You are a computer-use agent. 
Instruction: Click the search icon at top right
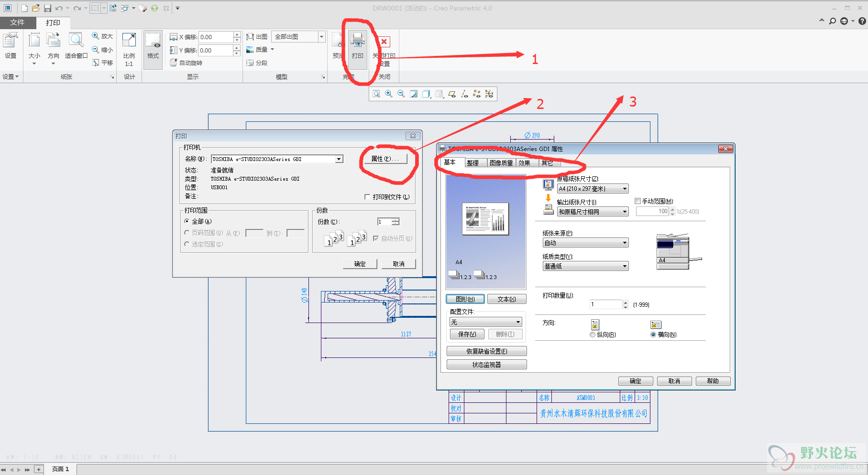click(x=833, y=21)
